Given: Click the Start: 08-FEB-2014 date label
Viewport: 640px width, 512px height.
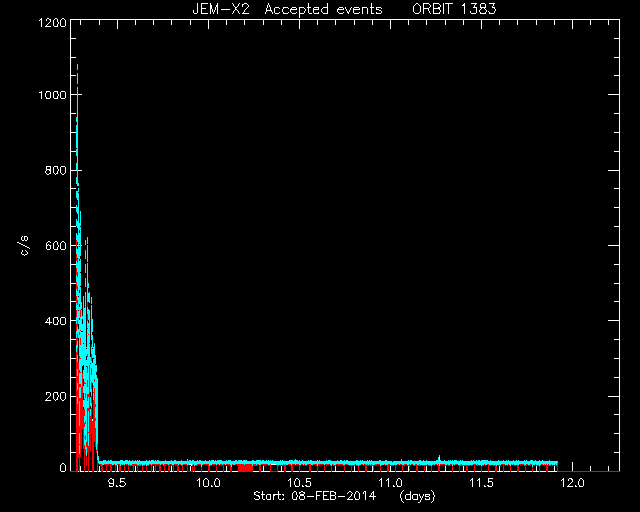Looking at the screenshot, I should pos(314,496).
